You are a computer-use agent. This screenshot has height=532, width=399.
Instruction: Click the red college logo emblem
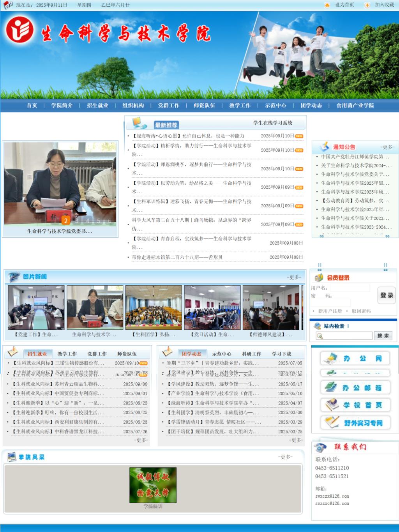[19, 30]
